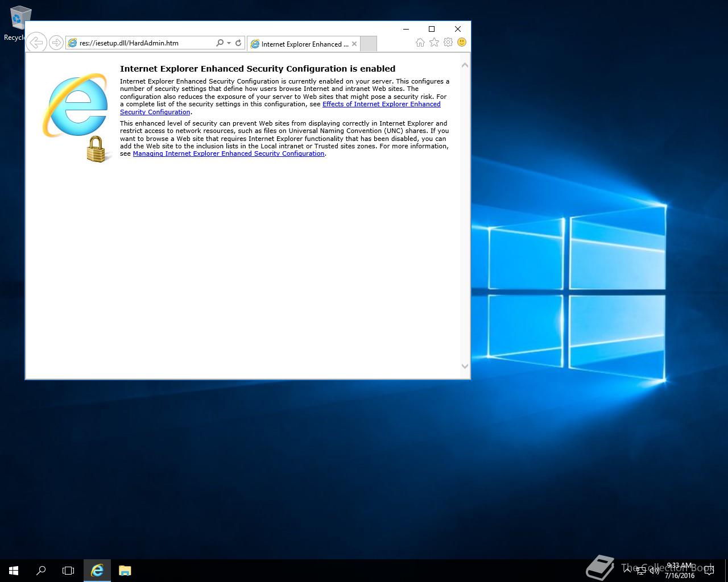Click the scrollbar down arrow
728x582 pixels.
(465, 367)
